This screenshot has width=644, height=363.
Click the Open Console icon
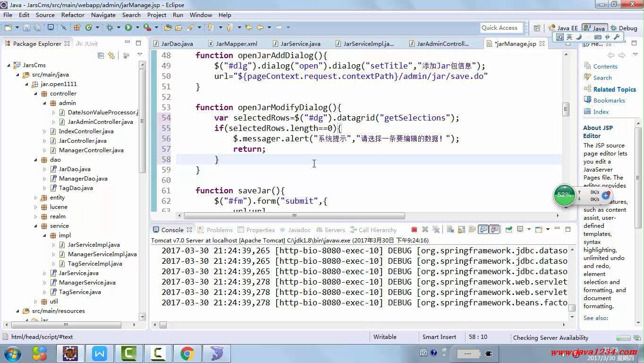click(x=539, y=230)
